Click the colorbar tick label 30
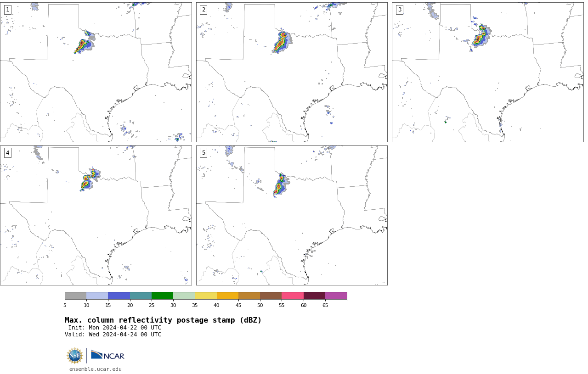 pos(173,305)
